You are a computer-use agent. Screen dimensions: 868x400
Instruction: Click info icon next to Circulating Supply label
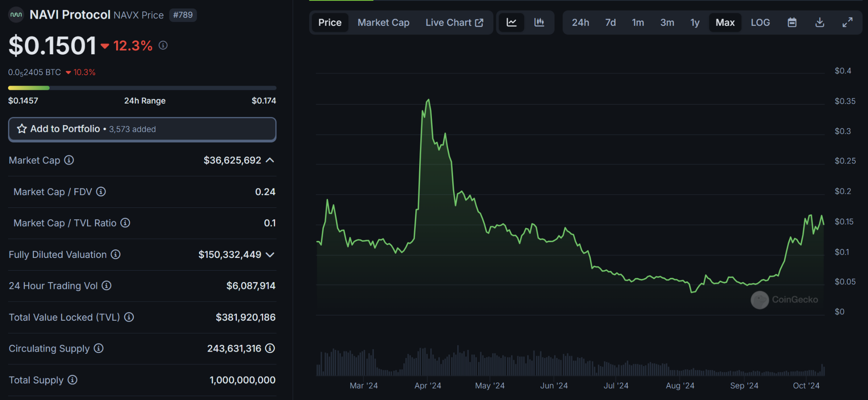click(99, 348)
